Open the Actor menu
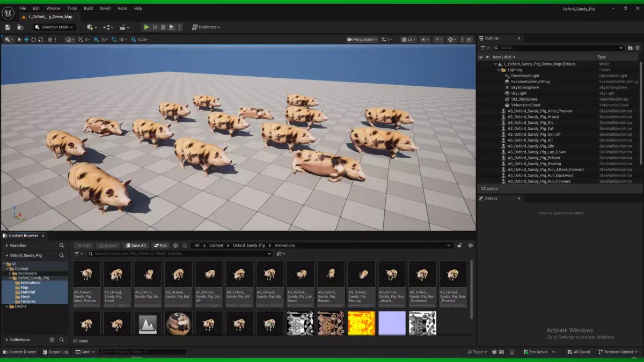The width and height of the screenshot is (644, 362). 122,9
